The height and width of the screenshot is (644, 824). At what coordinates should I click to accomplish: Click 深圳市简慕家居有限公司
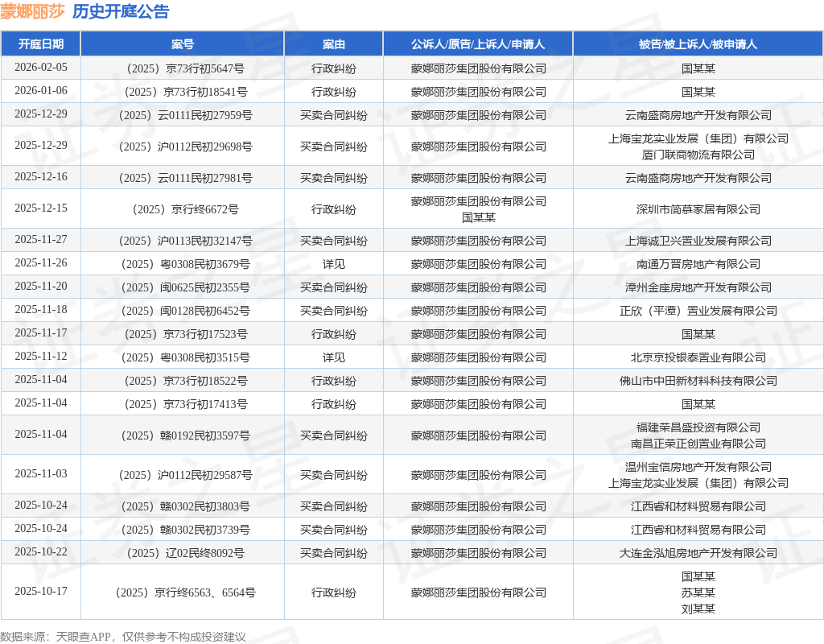tap(698, 209)
